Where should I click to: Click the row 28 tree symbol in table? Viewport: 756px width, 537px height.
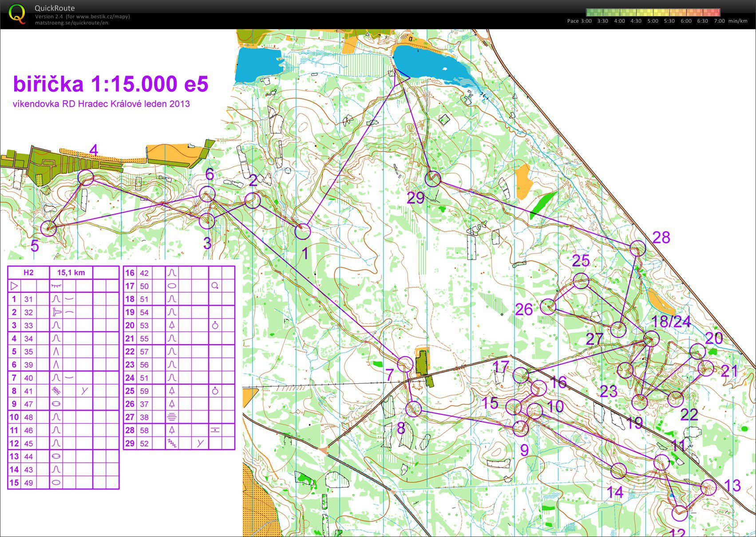click(172, 430)
